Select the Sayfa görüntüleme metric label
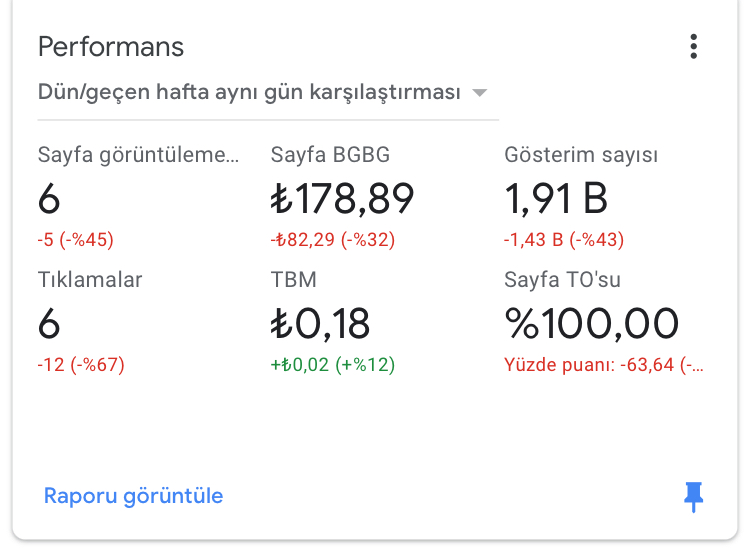The height and width of the screenshot is (548, 750). click(138, 155)
